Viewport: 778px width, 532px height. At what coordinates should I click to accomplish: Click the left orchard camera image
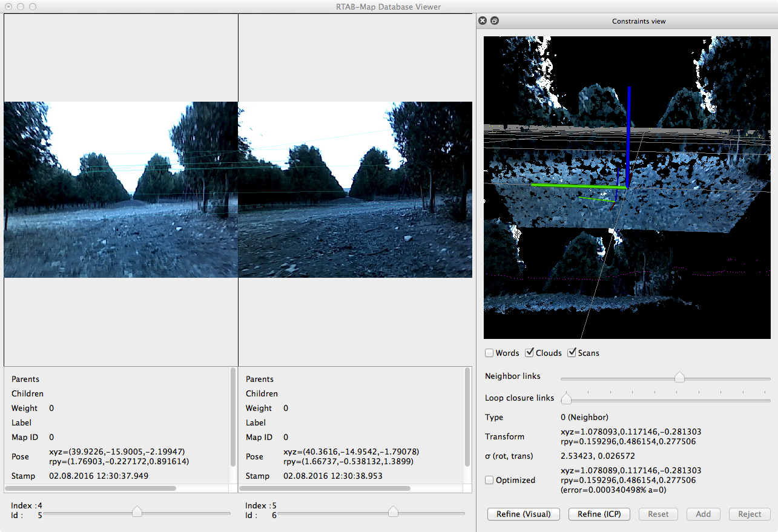121,189
